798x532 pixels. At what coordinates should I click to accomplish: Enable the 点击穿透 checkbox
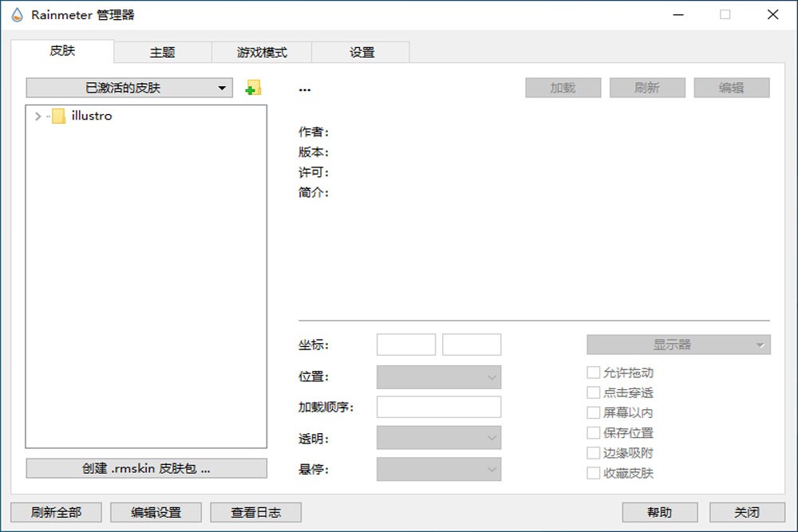594,392
